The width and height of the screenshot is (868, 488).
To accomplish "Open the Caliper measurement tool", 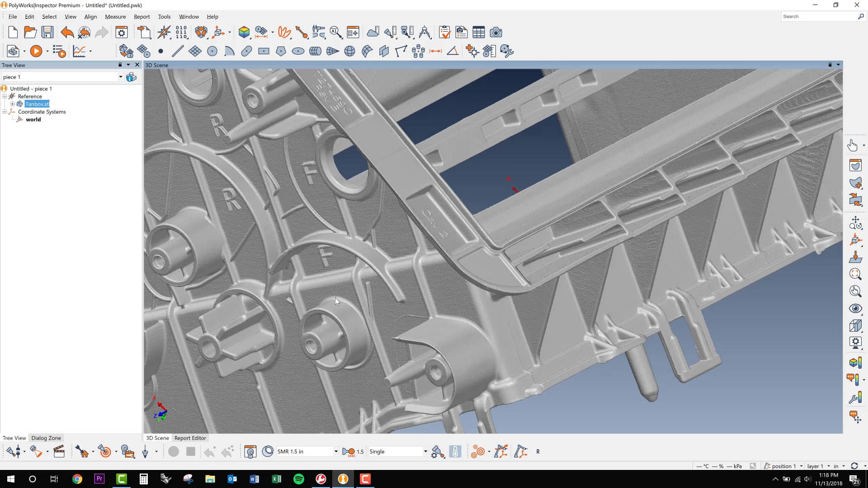I will tap(319, 32).
